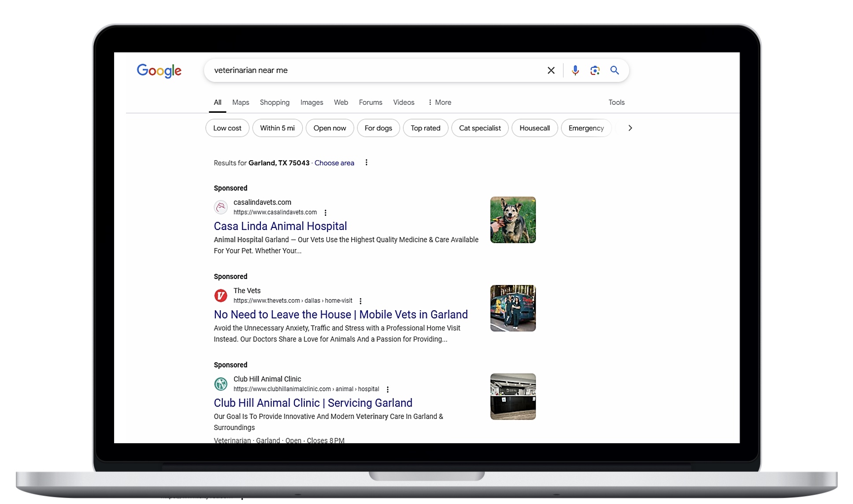The height and width of the screenshot is (504, 853).
Task: Open the Casa Linda Animal Hospital link
Action: [280, 226]
